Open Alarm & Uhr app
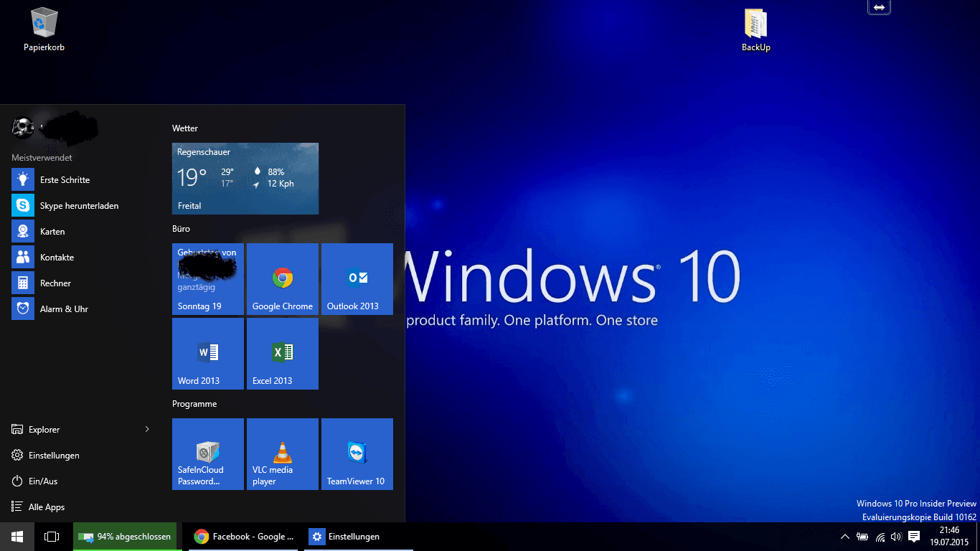Viewport: 980px width, 551px height. click(x=80, y=309)
